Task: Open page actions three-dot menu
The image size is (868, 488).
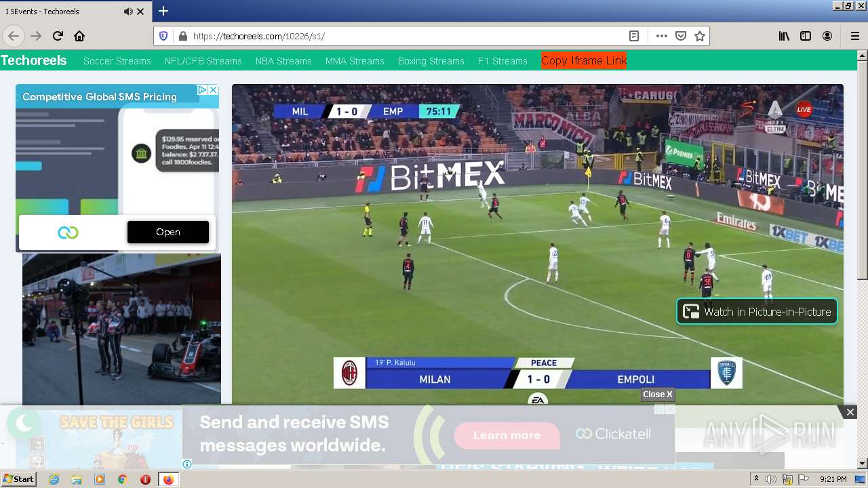Action: tap(661, 36)
